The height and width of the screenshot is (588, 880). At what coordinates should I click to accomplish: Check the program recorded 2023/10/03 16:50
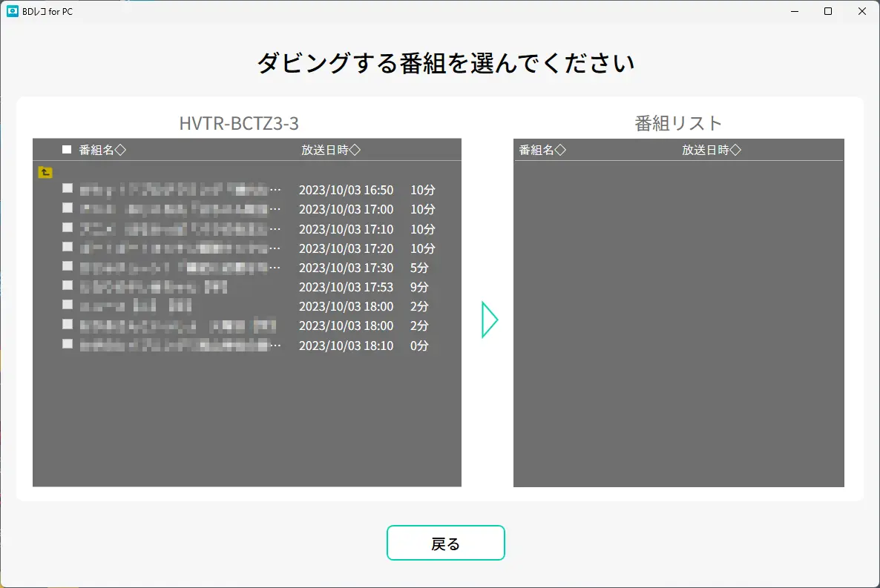68,188
